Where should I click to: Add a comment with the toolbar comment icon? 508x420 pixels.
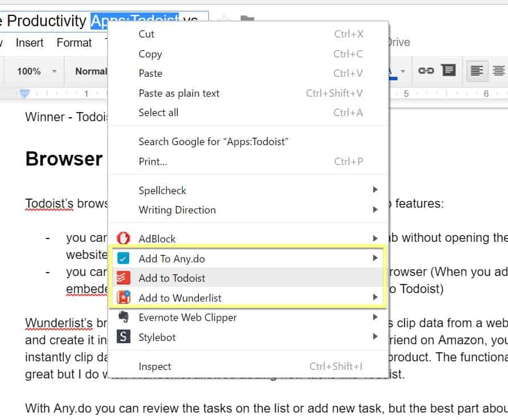point(449,70)
